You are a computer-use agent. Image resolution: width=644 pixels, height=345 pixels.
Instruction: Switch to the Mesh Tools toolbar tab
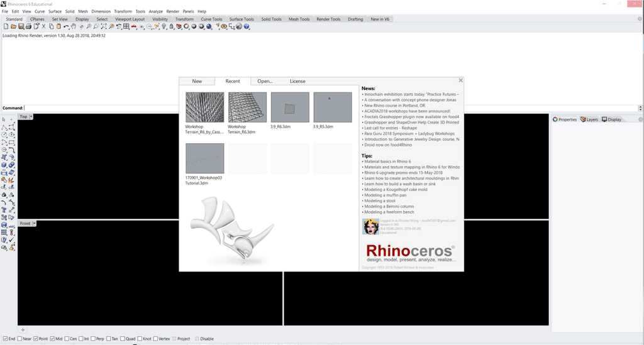[x=299, y=19]
